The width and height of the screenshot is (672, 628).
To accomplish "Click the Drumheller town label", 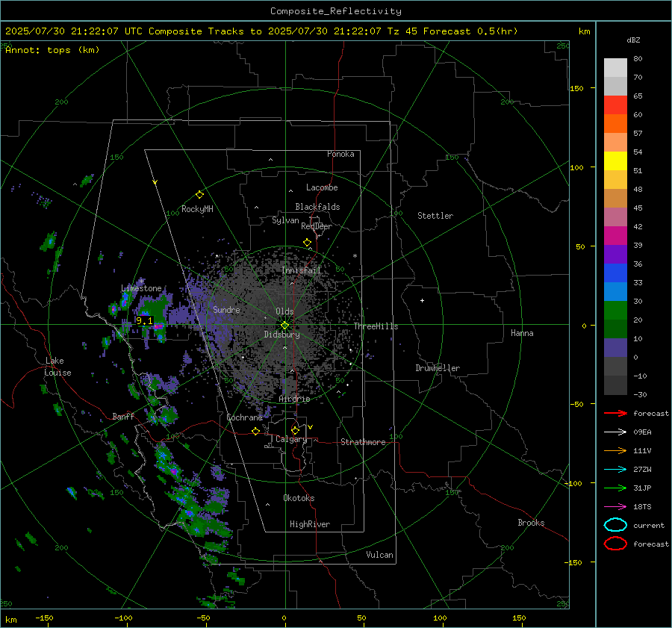I will point(438,368).
